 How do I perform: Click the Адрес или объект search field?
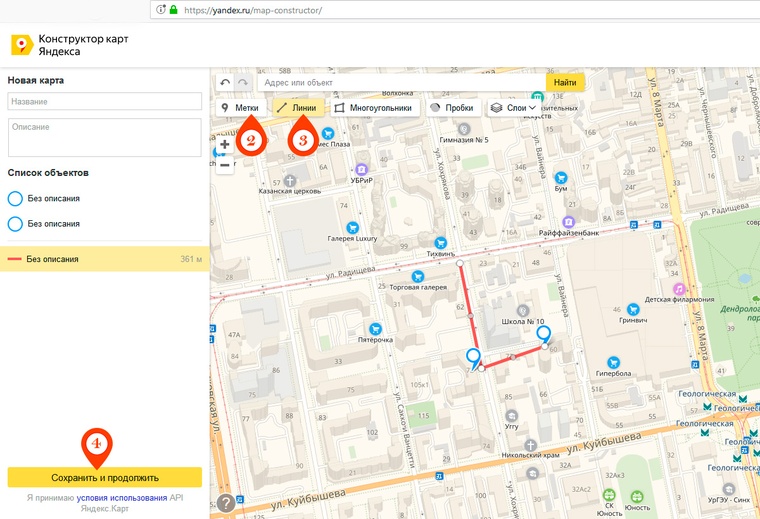[x=400, y=83]
